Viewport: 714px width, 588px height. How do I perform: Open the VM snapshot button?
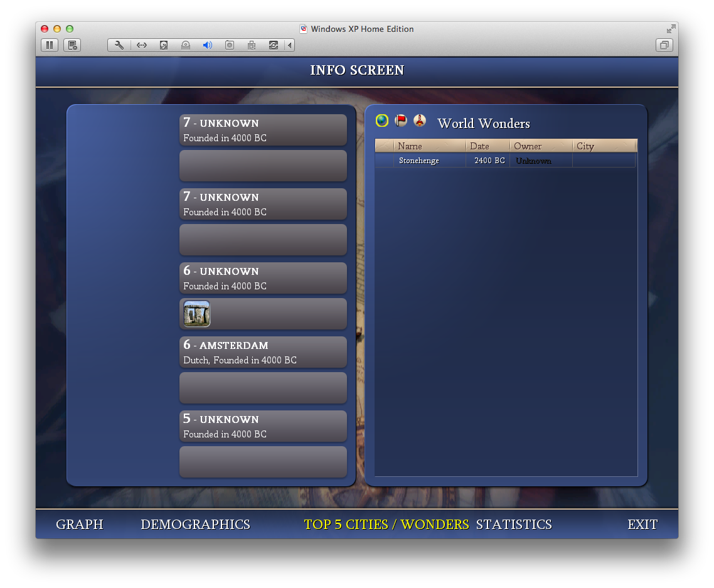(x=72, y=45)
